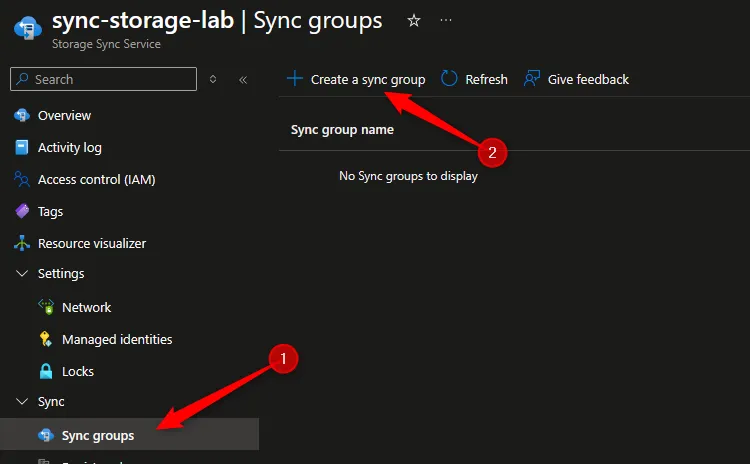This screenshot has width=750, height=464.
Task: Open Access control (IAM)
Action: (96, 179)
